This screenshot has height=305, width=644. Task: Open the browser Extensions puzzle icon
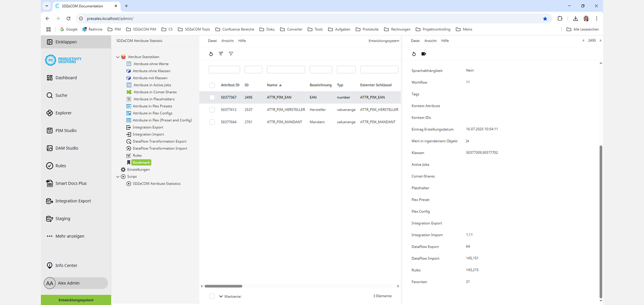pyautogui.click(x=560, y=19)
